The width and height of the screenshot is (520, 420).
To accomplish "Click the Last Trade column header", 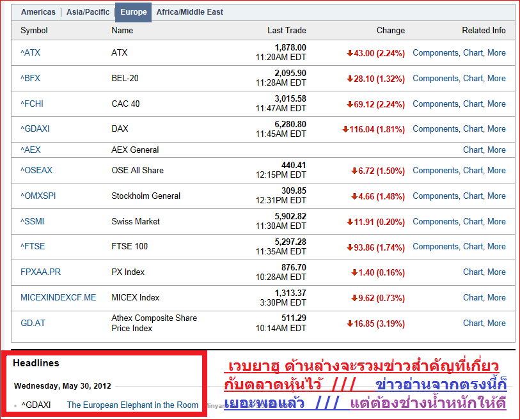I will pyautogui.click(x=287, y=30).
